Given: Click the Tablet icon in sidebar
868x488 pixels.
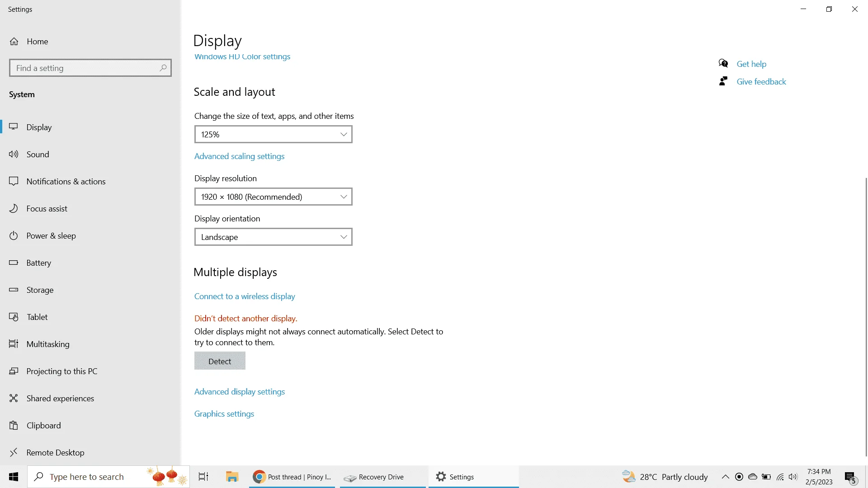Looking at the screenshot, I should [14, 317].
